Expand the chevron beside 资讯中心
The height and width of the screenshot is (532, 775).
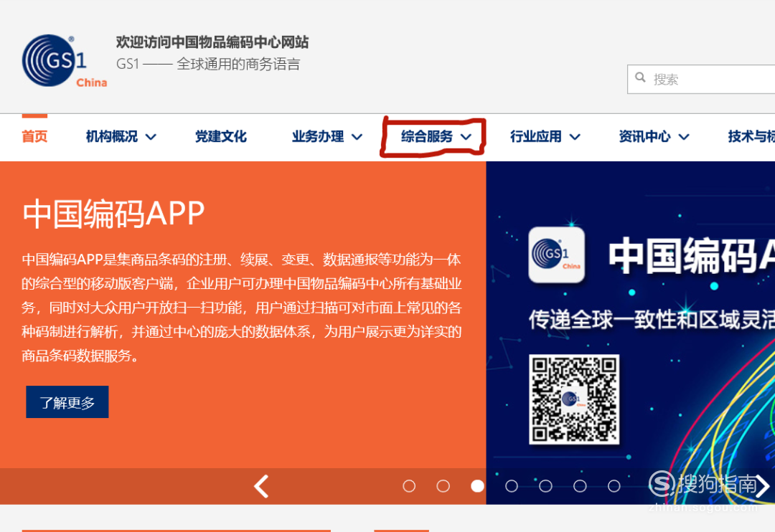(x=684, y=137)
